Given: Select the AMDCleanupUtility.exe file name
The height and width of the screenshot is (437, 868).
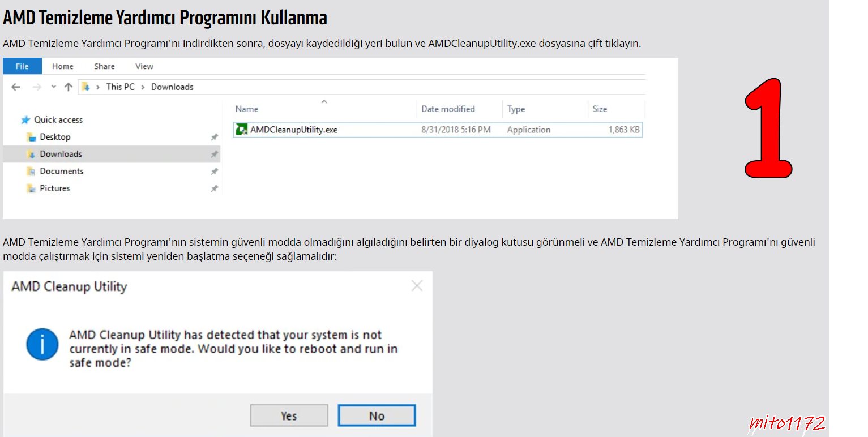Looking at the screenshot, I should (x=294, y=130).
